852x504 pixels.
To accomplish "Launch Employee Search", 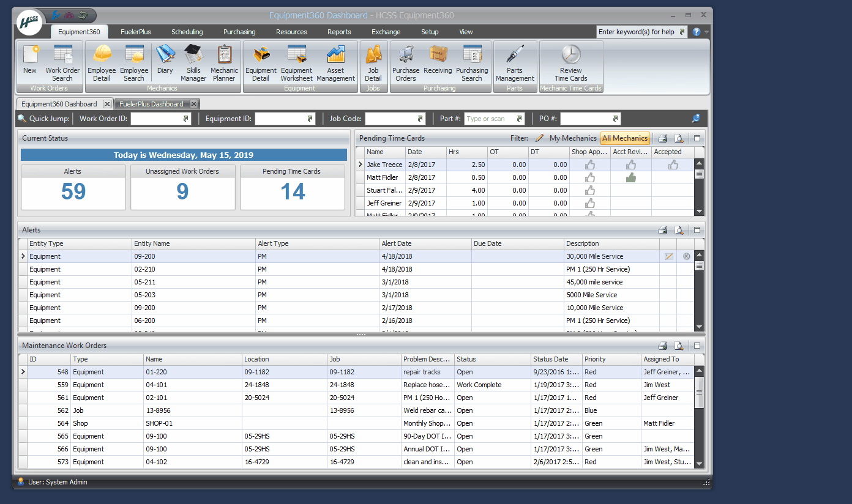I will (x=134, y=63).
